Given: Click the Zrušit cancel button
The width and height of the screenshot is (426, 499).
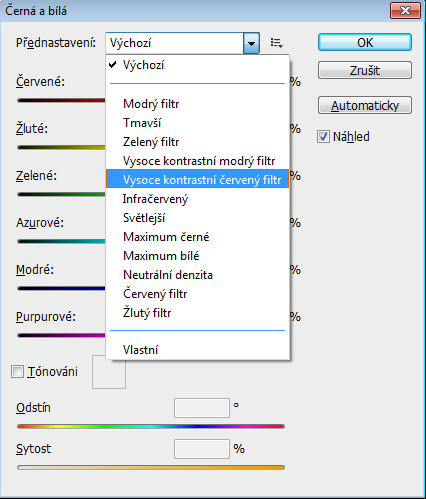Looking at the screenshot, I should pos(365,70).
